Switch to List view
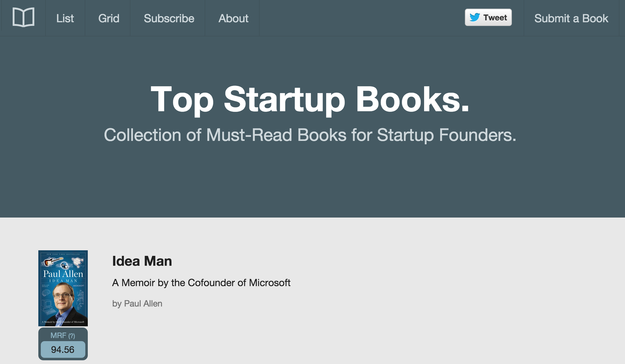 [x=65, y=18]
